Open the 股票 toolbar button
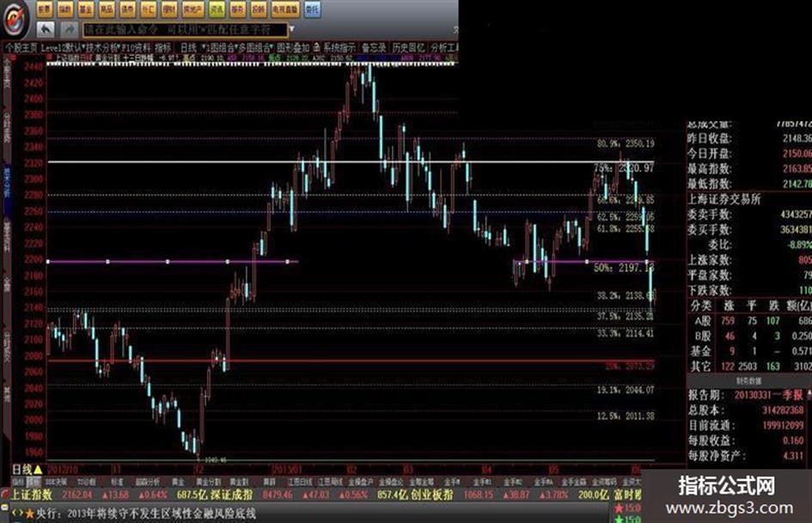This screenshot has height=523, width=812. [x=45, y=9]
